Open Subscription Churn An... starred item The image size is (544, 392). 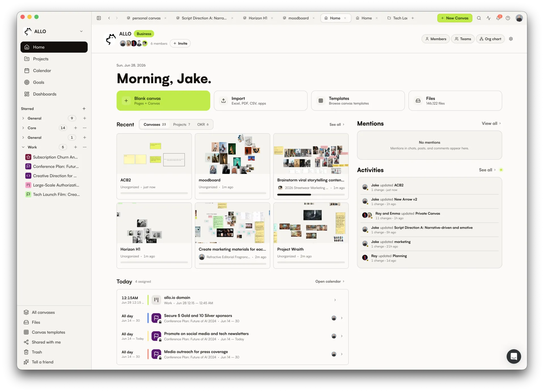click(x=54, y=157)
